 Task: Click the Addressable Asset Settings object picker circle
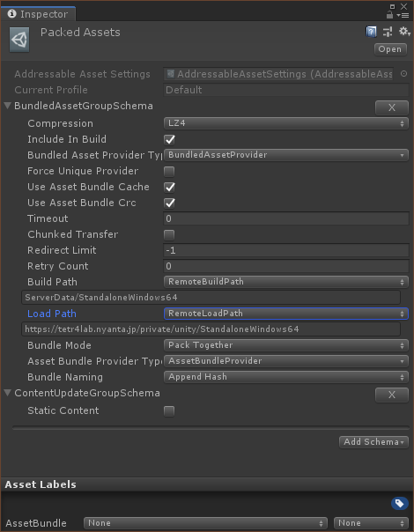[403, 74]
